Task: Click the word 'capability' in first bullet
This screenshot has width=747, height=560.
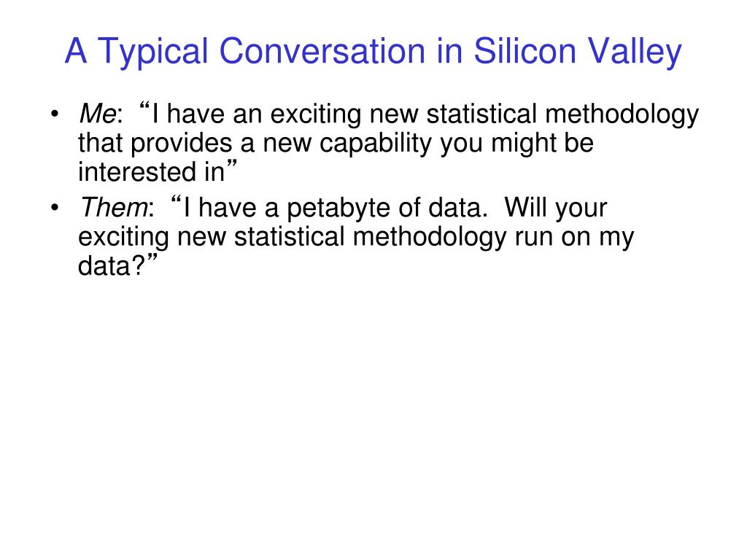Action: (x=375, y=144)
